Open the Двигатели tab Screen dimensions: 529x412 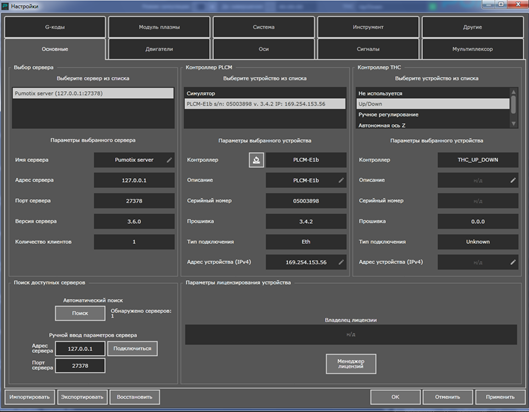tap(159, 49)
